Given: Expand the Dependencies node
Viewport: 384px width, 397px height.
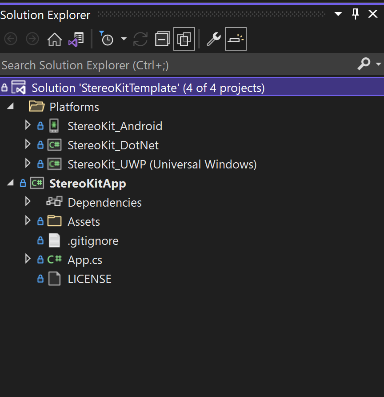Looking at the screenshot, I should coord(28,201).
